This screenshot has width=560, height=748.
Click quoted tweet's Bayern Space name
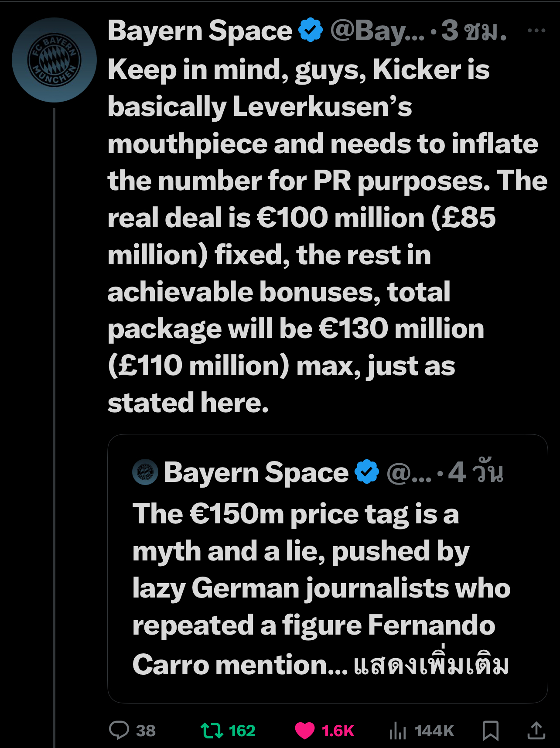click(256, 472)
